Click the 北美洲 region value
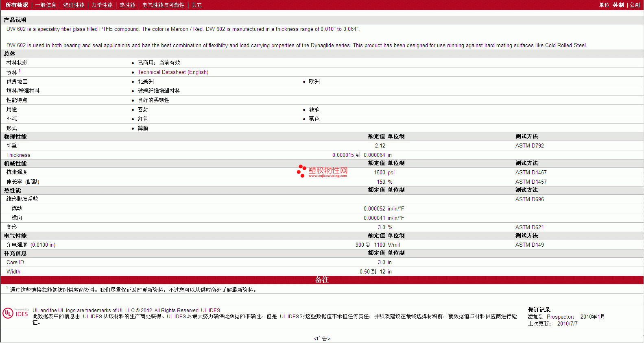Viewport: 644px width, 343px height. (x=146, y=81)
